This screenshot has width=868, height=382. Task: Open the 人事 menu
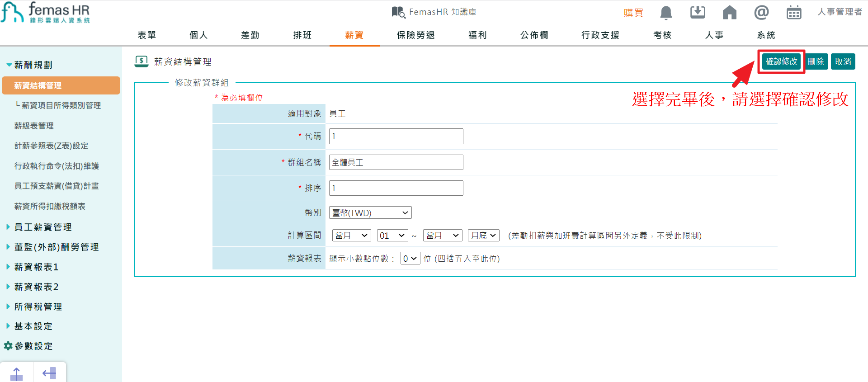(x=714, y=35)
